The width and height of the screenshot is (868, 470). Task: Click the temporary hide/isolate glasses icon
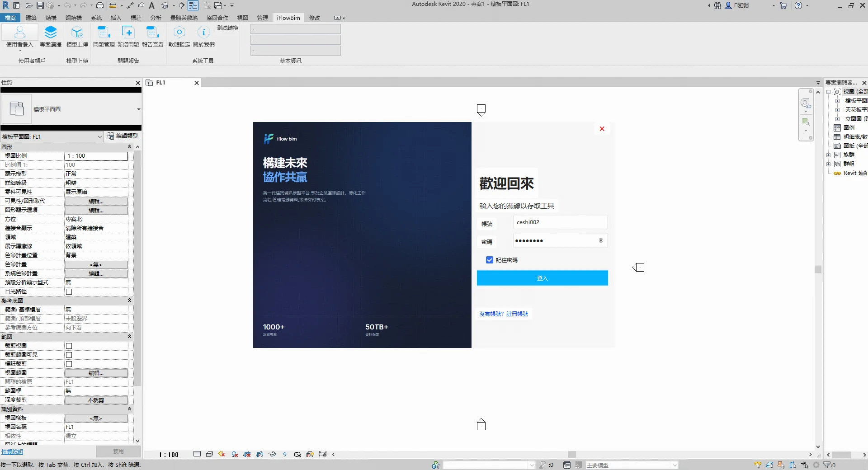click(272, 454)
